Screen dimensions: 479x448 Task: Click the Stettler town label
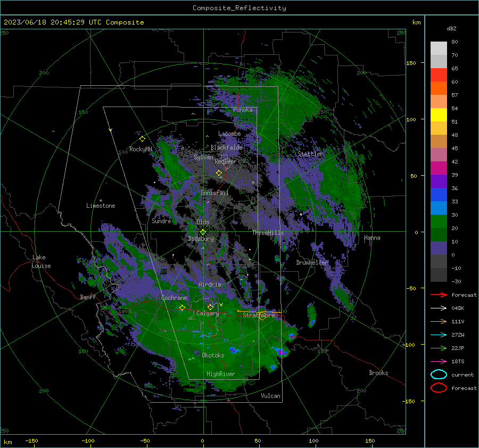coord(310,154)
